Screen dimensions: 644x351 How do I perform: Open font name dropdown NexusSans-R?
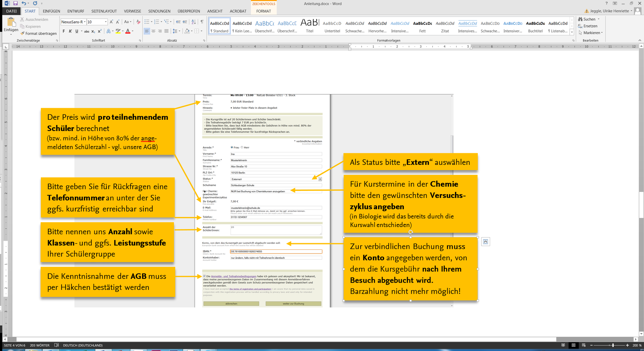pyautogui.click(x=85, y=22)
